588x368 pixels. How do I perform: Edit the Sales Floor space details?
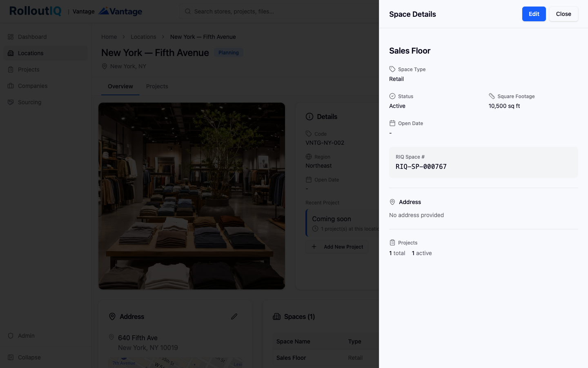point(534,14)
